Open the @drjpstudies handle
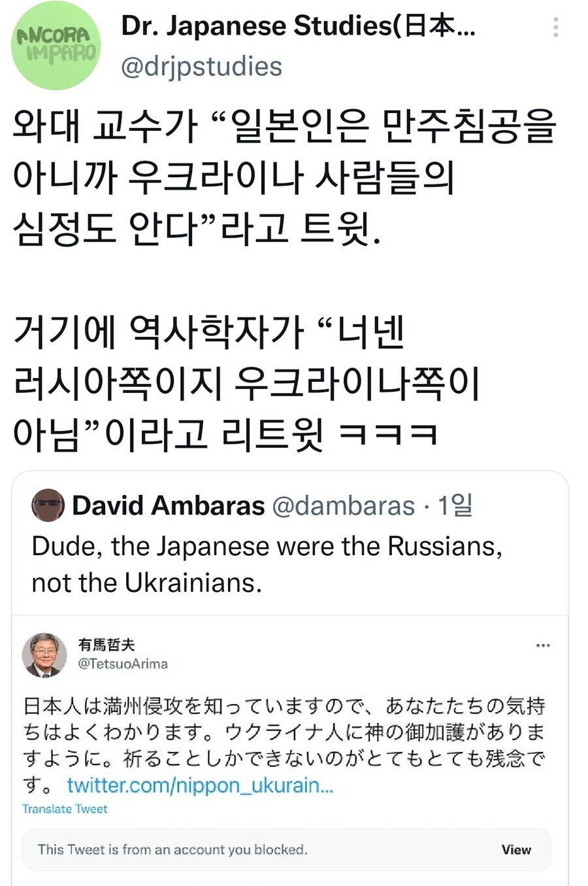Image resolution: width=588 pixels, height=886 pixels. pos(202,67)
